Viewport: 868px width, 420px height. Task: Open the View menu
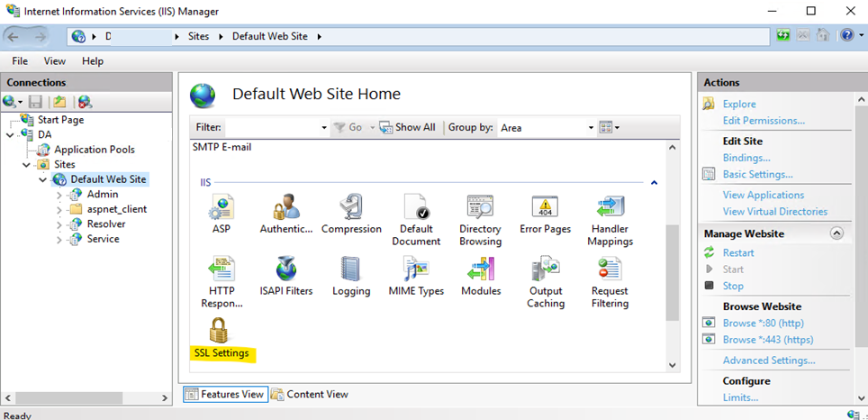55,61
